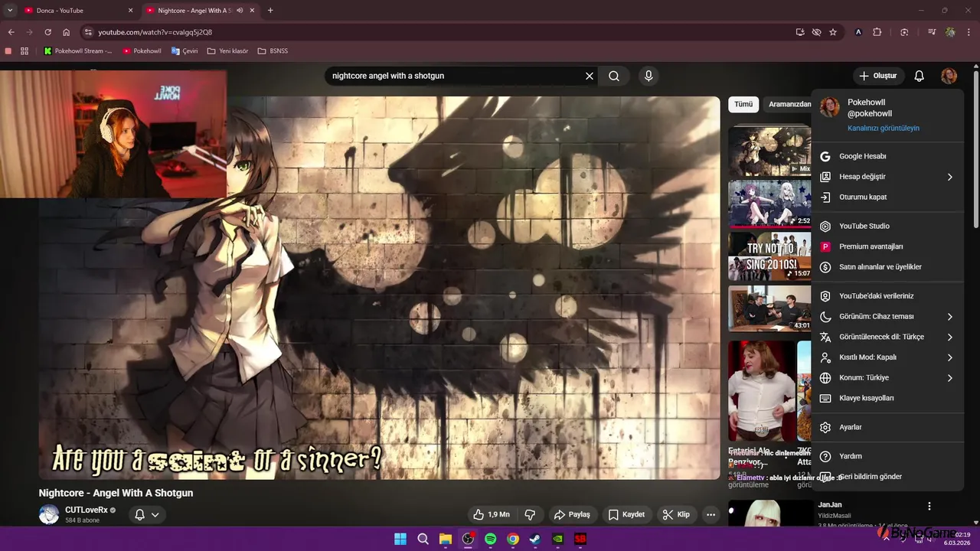
Task: Open the Streamer.bot SB taskbar icon
Action: click(580, 539)
